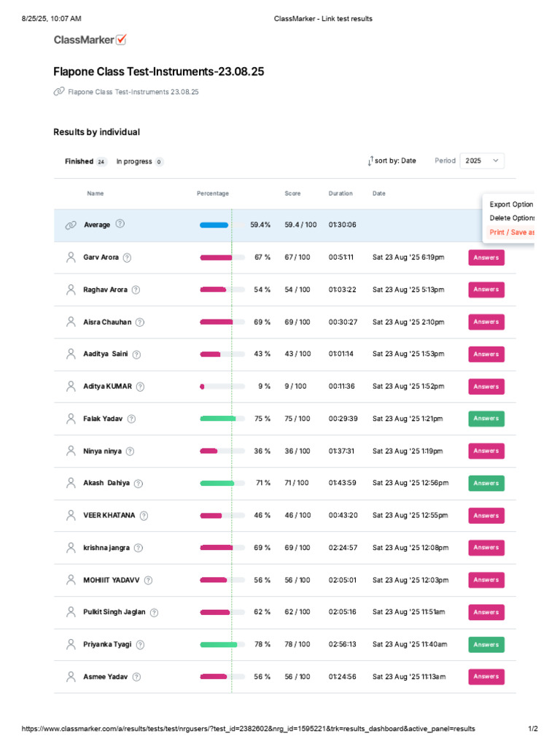Toggle sort by Date order
The height and width of the screenshot is (747, 560).
[392, 161]
